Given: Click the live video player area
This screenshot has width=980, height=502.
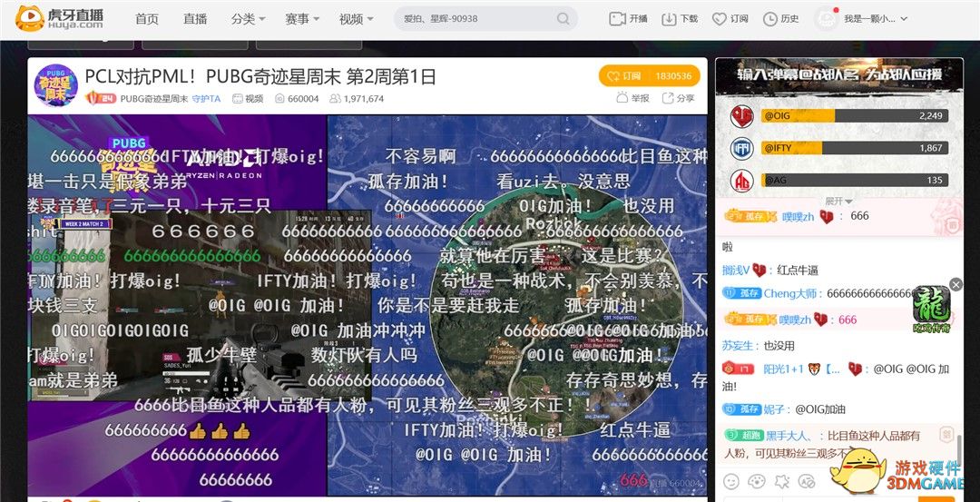Looking at the screenshot, I should click(x=367, y=305).
